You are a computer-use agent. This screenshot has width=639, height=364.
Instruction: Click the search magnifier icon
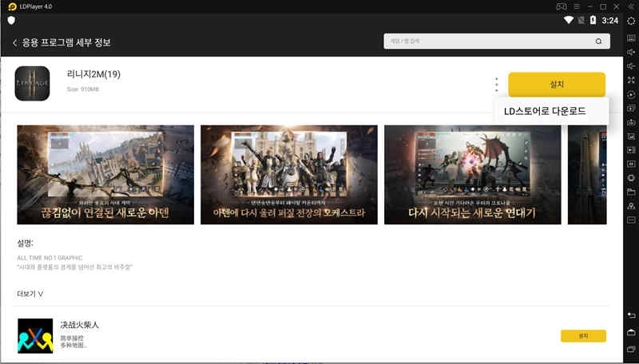598,42
